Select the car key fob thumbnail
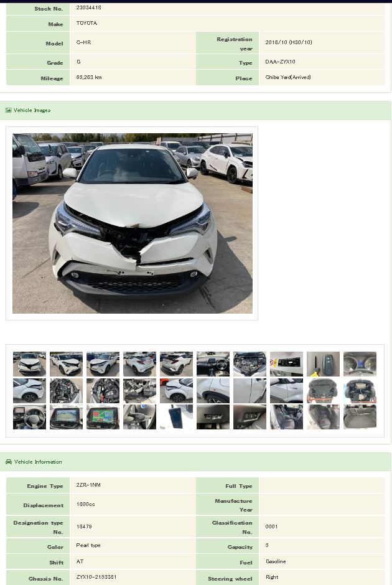392x585 pixels. pos(323,364)
